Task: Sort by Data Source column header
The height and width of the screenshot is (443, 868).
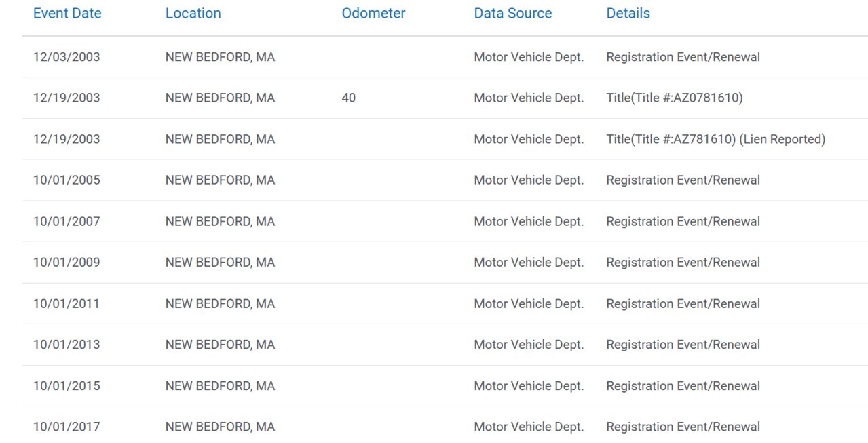Action: click(x=513, y=14)
